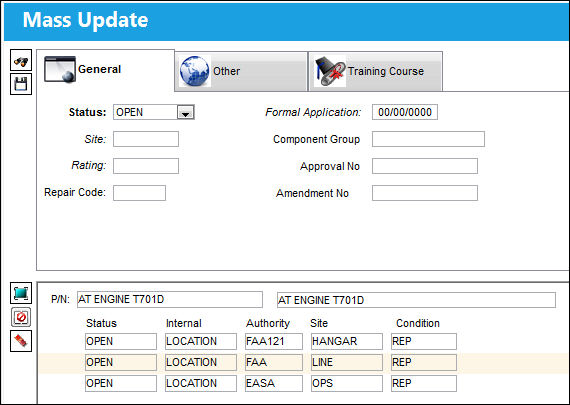Click the Approval No input field
This screenshot has height=405, width=570.
(x=425, y=166)
